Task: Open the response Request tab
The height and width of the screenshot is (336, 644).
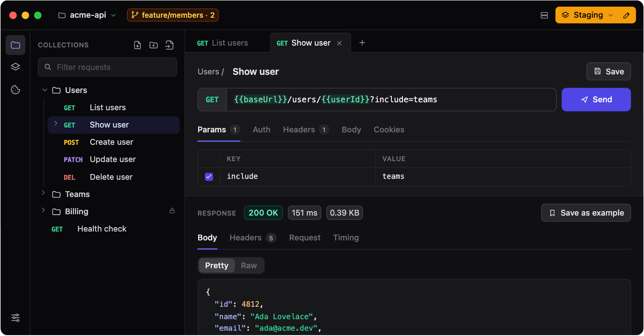Action: 305,238
